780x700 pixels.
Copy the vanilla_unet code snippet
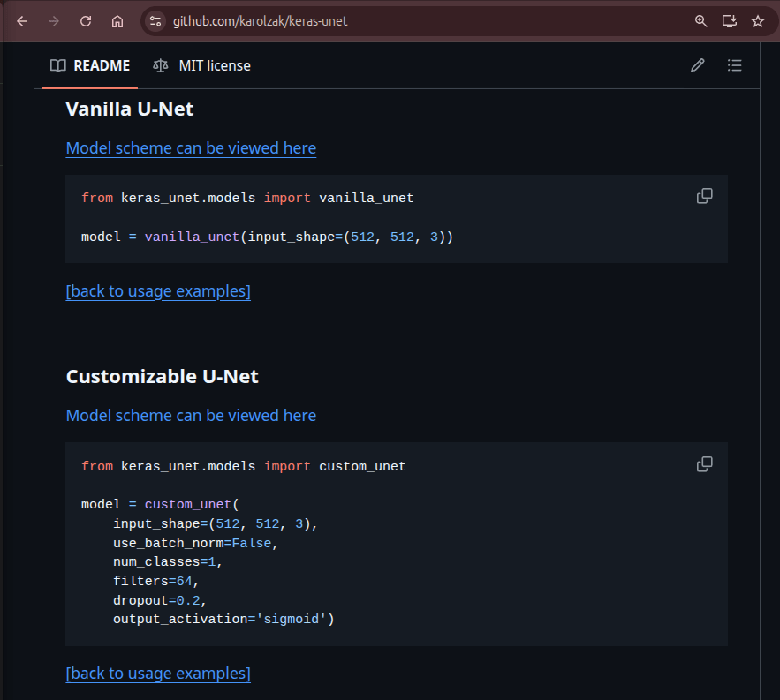tap(704, 196)
